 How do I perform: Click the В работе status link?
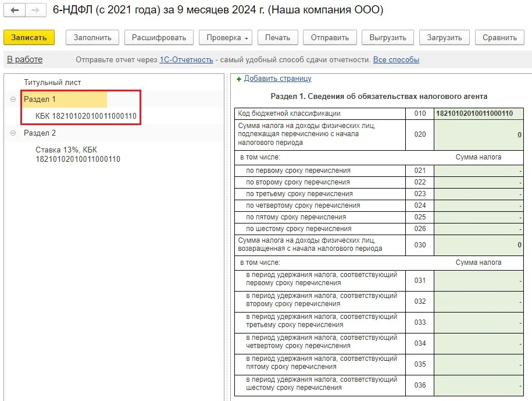24,59
